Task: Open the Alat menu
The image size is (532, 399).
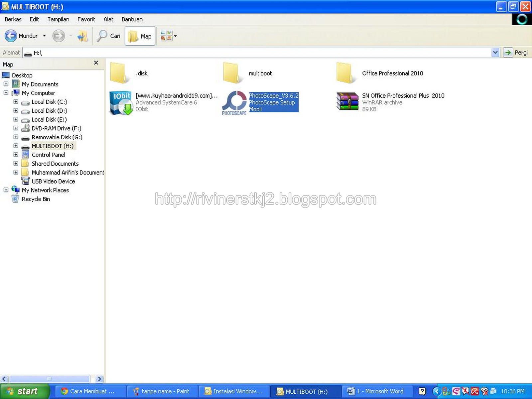Action: [108, 19]
